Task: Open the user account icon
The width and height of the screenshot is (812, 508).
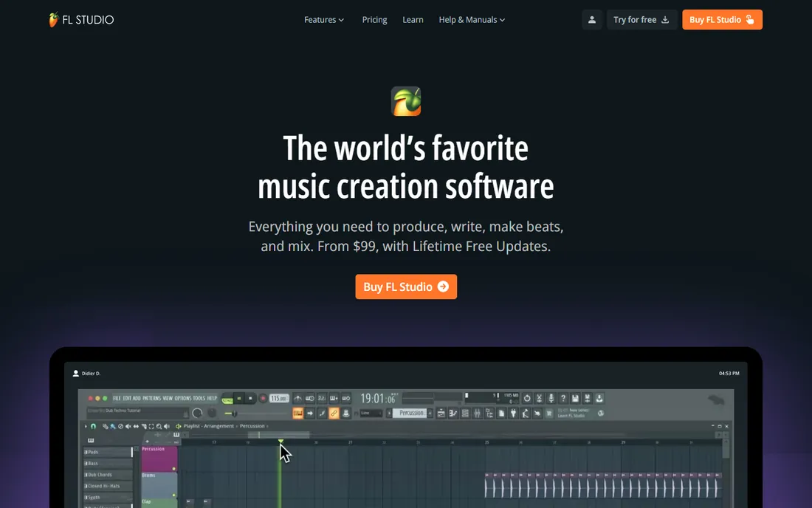Action: click(592, 20)
